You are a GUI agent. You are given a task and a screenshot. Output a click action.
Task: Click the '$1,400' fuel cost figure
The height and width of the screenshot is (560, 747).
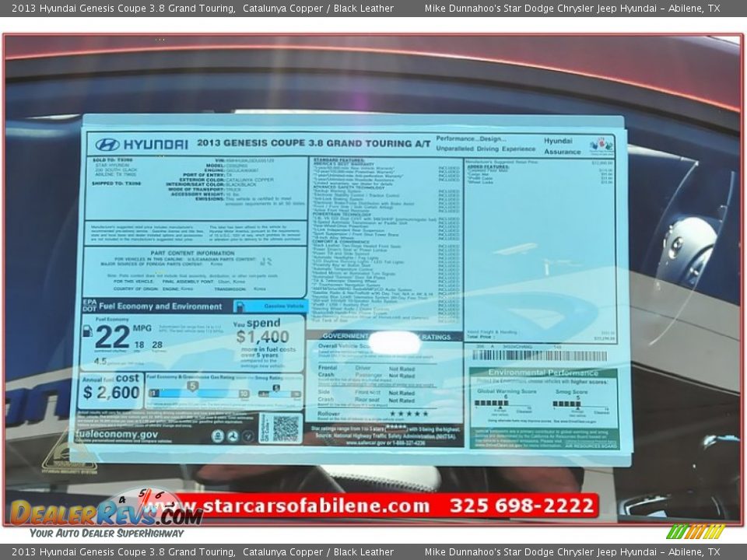[x=262, y=337]
